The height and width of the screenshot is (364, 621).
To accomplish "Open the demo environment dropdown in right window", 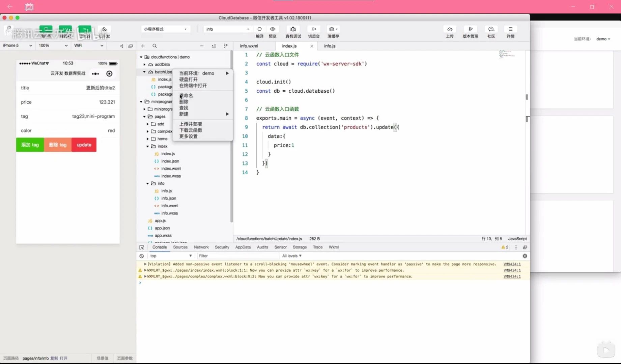I will click(603, 39).
